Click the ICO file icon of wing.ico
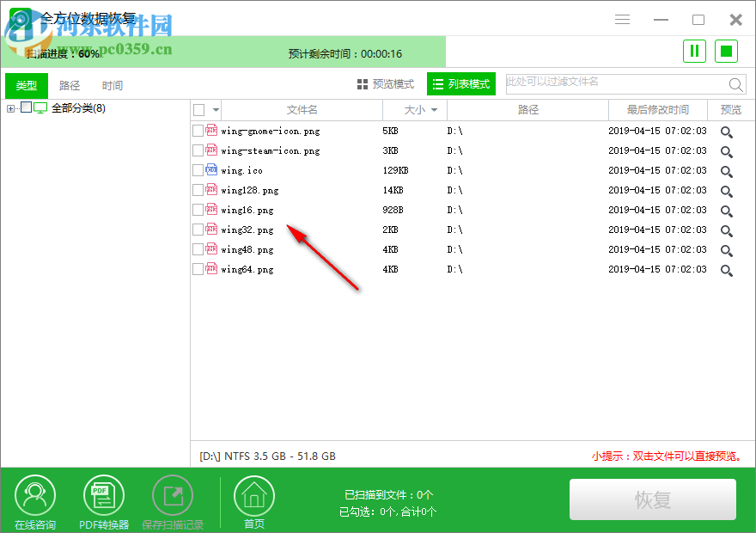The width and height of the screenshot is (756, 533). (211, 170)
